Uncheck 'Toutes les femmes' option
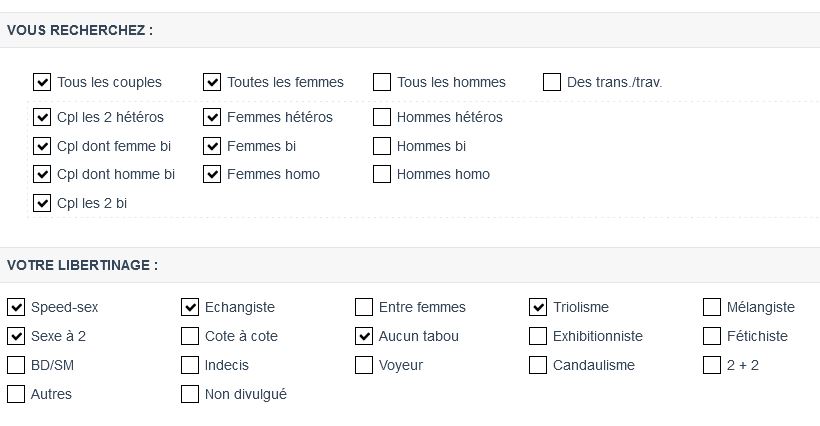Screen dimensions: 820x426 click(x=212, y=82)
